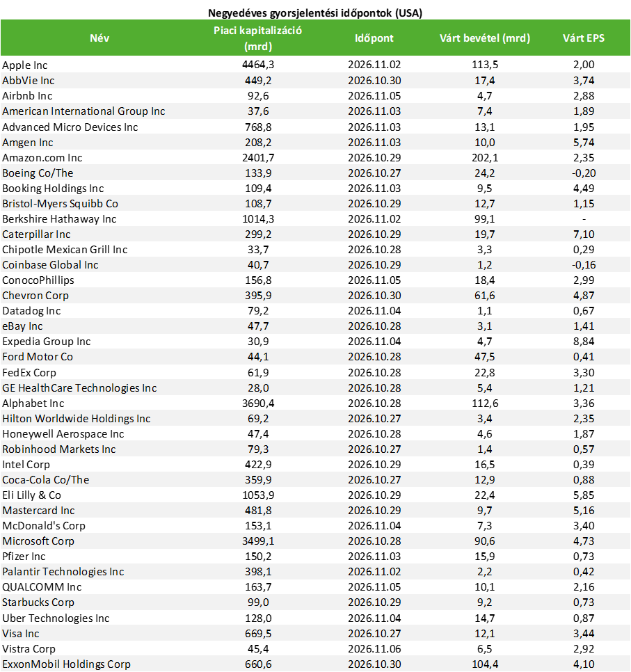Select ExxonMobil's expected revenue 104,4
The width and height of the screenshot is (631, 672).
(x=485, y=664)
